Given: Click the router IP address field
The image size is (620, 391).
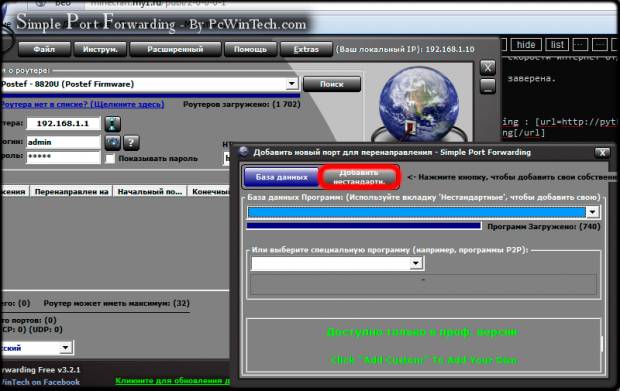Looking at the screenshot, I should (x=63, y=123).
